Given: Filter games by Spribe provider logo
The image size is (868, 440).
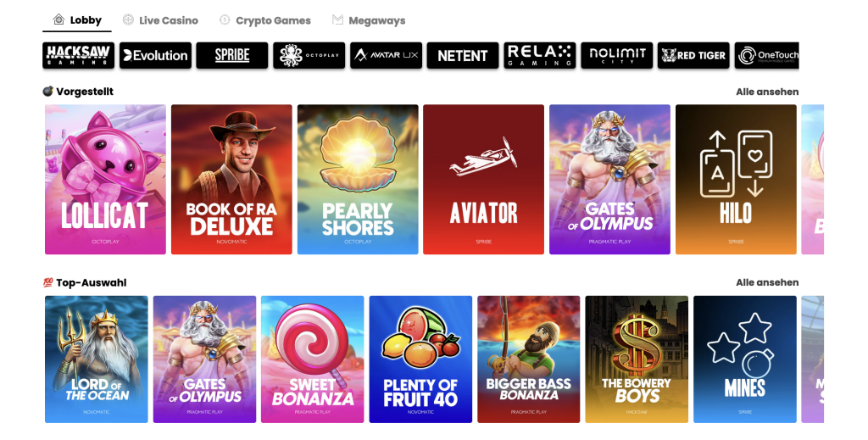Looking at the screenshot, I should point(232,55).
